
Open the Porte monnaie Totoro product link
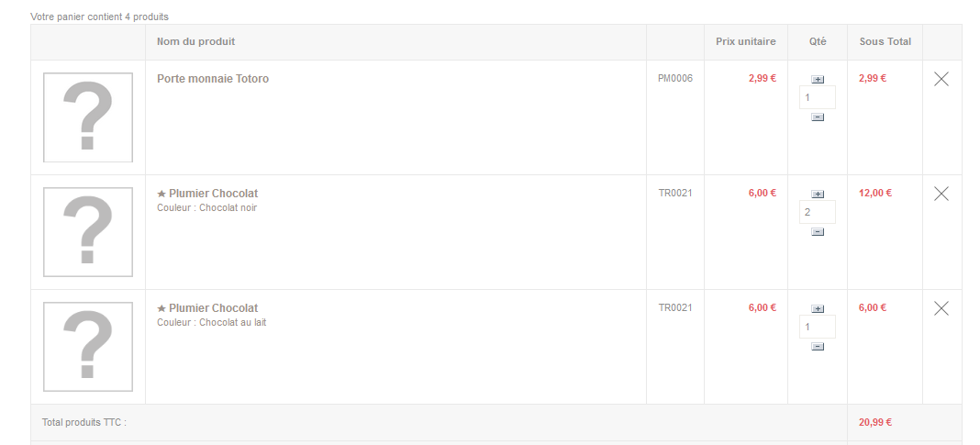213,79
